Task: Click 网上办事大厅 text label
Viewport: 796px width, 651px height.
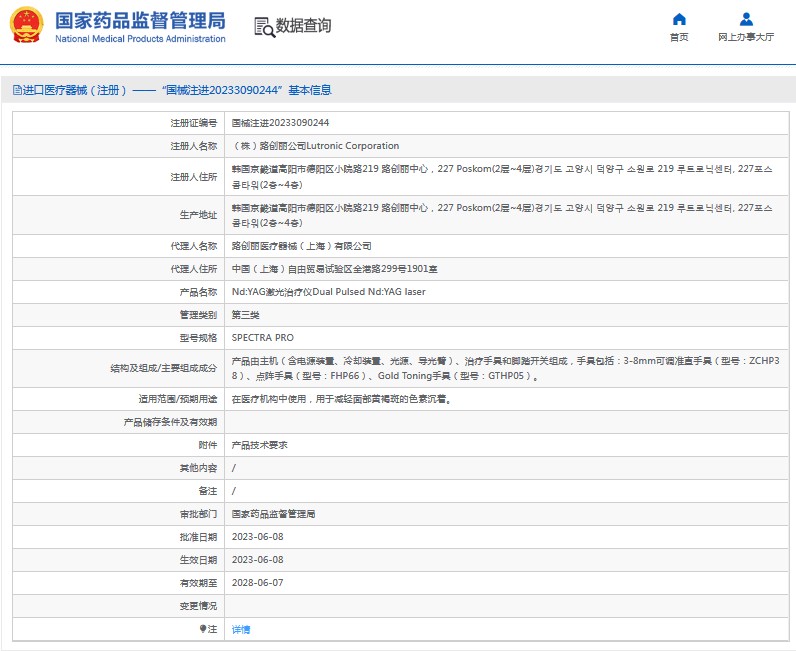Action: [746, 37]
